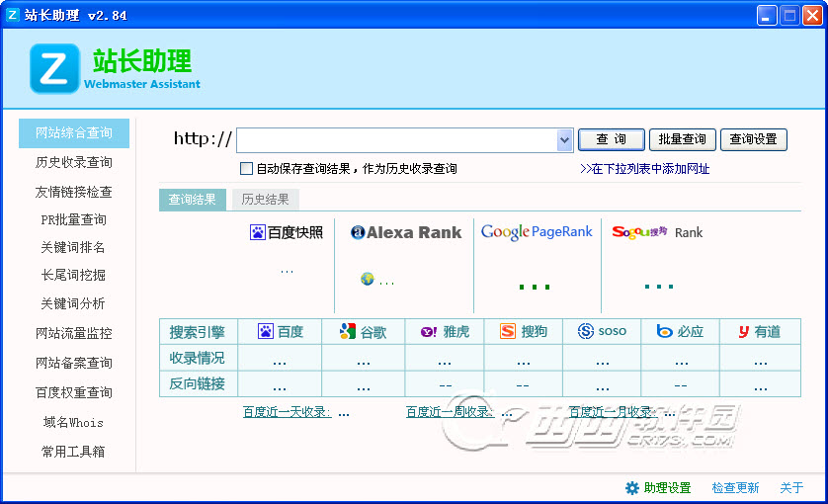Enable 自动保存查询结果 checkbox
The width and height of the screenshot is (828, 504).
point(246,169)
